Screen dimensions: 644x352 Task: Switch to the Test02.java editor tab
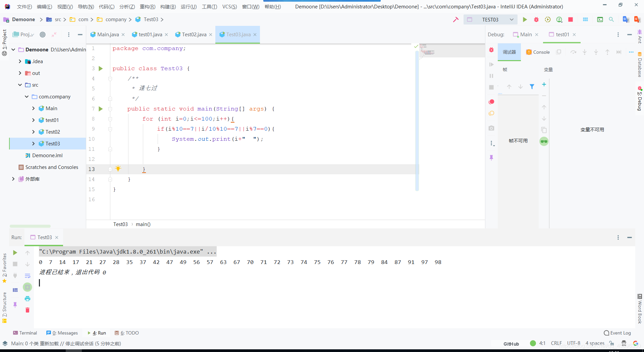pos(194,34)
